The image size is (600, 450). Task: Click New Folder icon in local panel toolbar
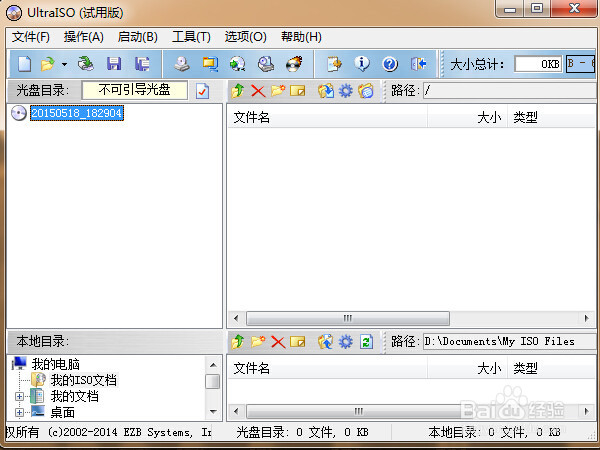point(258,341)
